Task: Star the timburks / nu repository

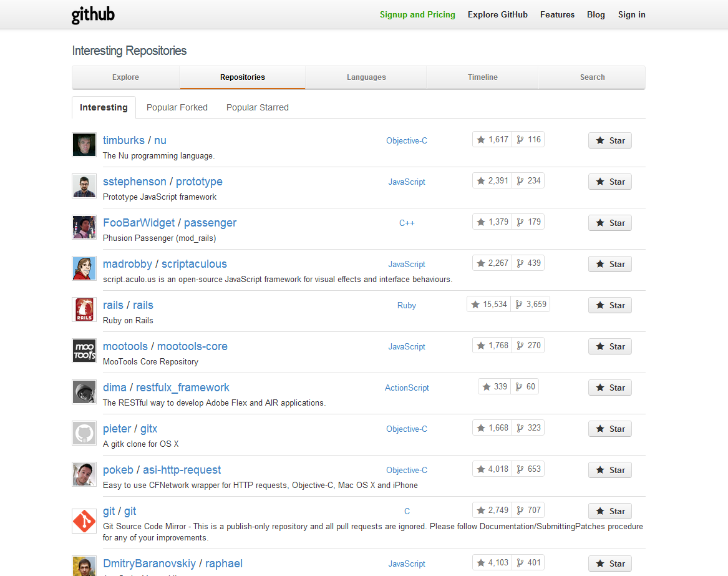Action: point(610,141)
